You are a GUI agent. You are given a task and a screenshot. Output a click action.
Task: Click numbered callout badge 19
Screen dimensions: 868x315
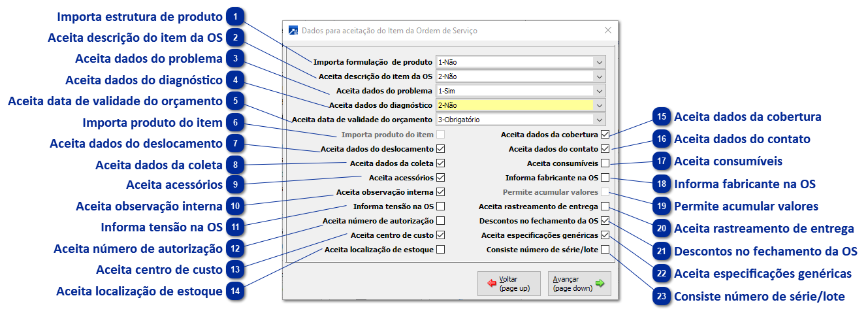tap(662, 206)
